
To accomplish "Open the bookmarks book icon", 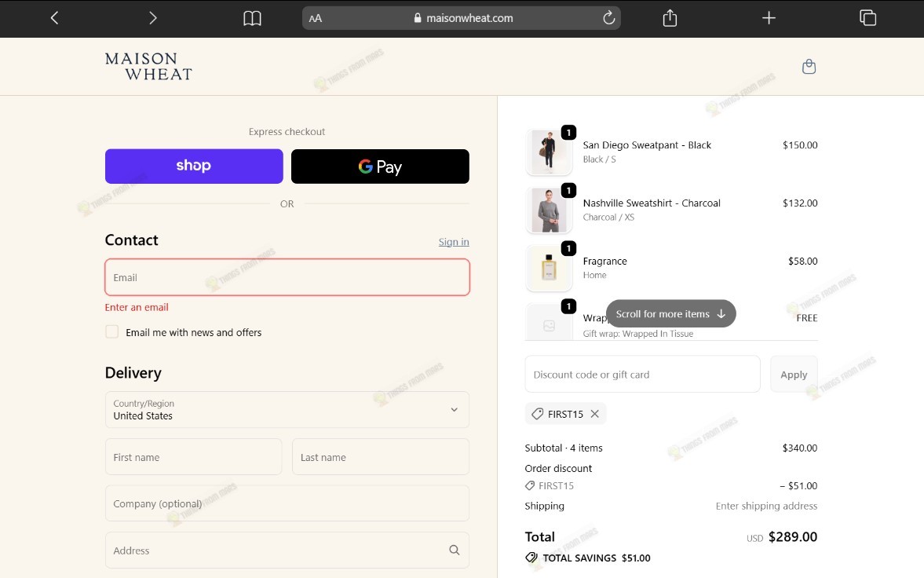I will point(252,18).
